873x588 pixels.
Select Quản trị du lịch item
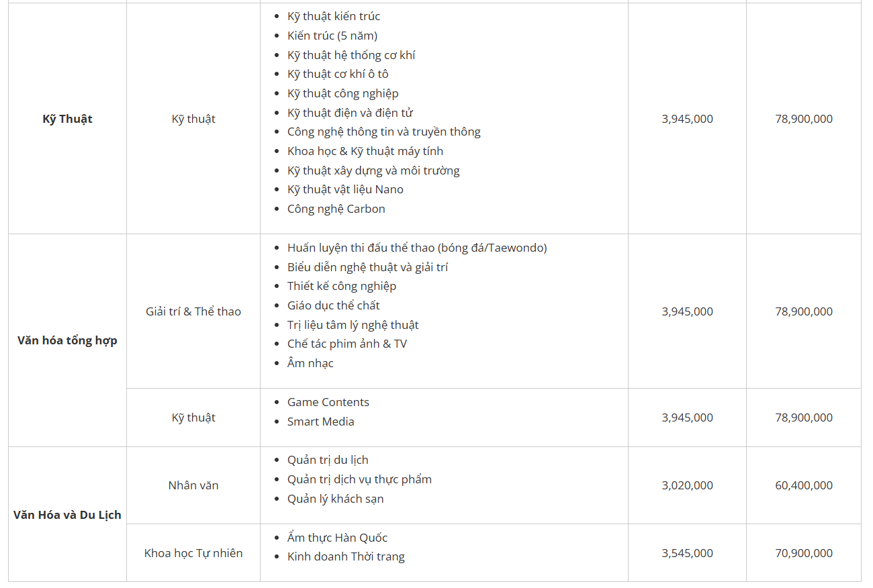coord(328,460)
